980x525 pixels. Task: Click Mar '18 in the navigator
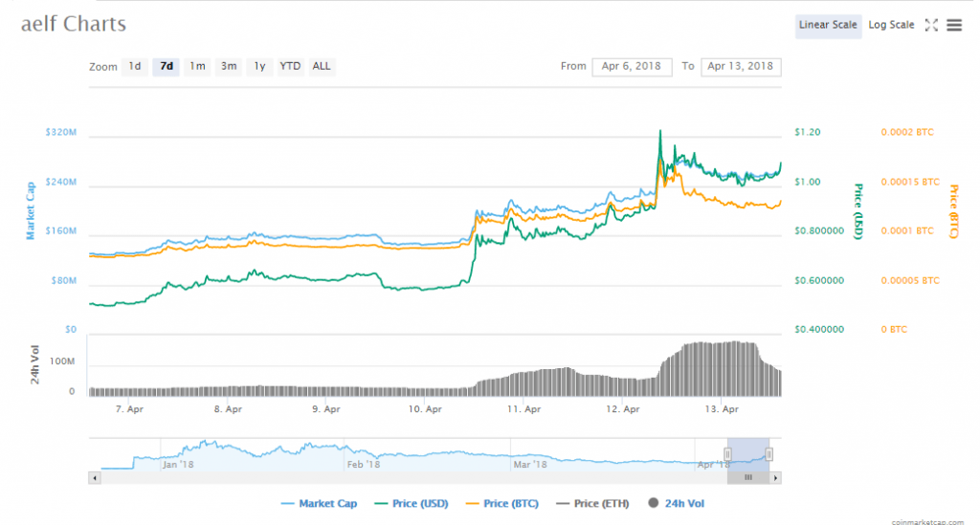530,465
